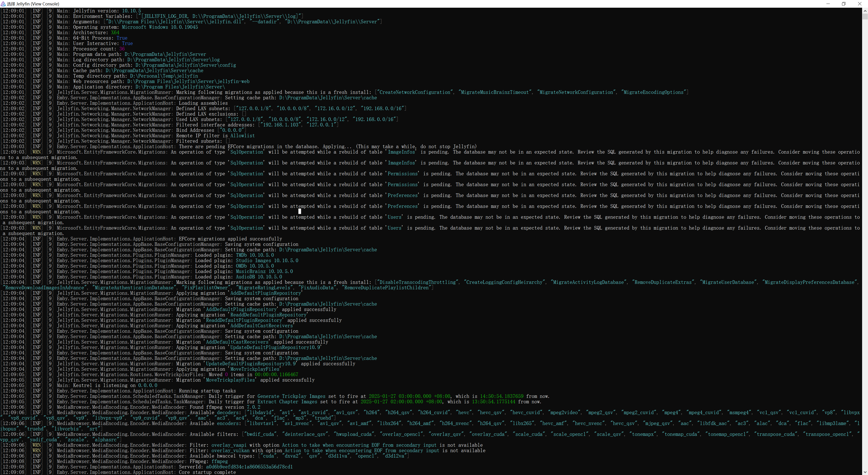Image resolution: width=868 pixels, height=475 pixels.
Task: Restore down the console window
Action: click(x=843, y=4)
